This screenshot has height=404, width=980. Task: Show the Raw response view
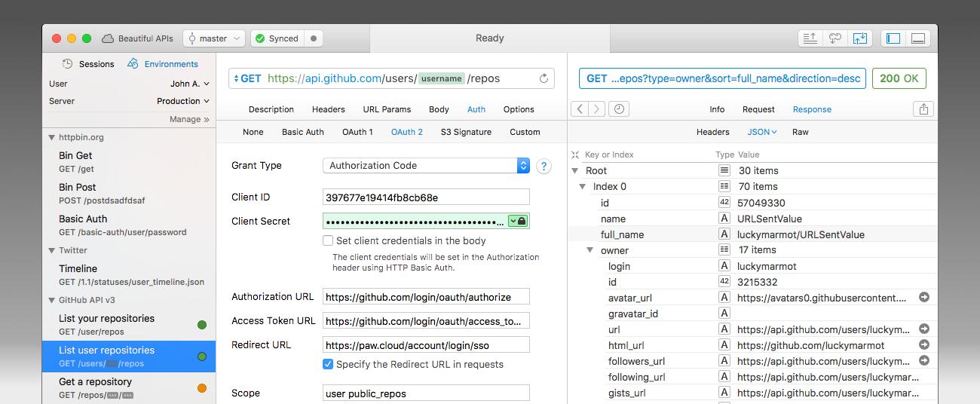801,132
